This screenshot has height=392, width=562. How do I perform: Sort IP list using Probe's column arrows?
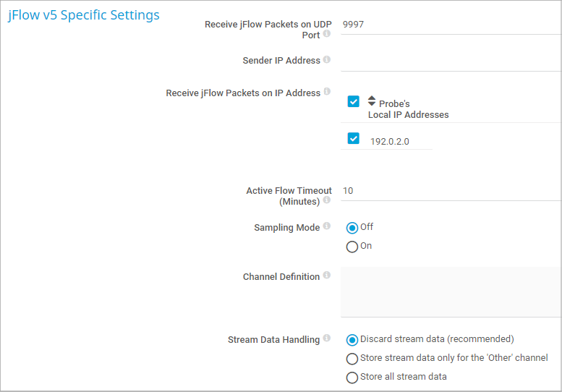point(372,101)
